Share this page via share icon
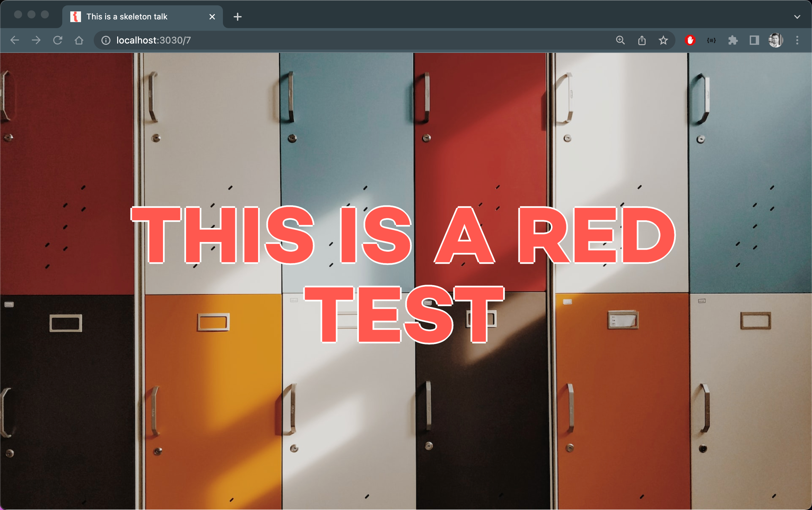 (642, 40)
